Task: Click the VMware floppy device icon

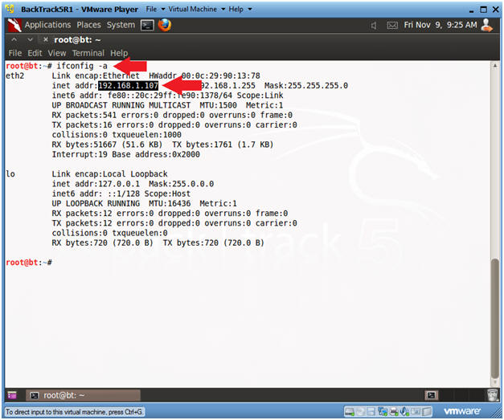Action: click(x=371, y=412)
